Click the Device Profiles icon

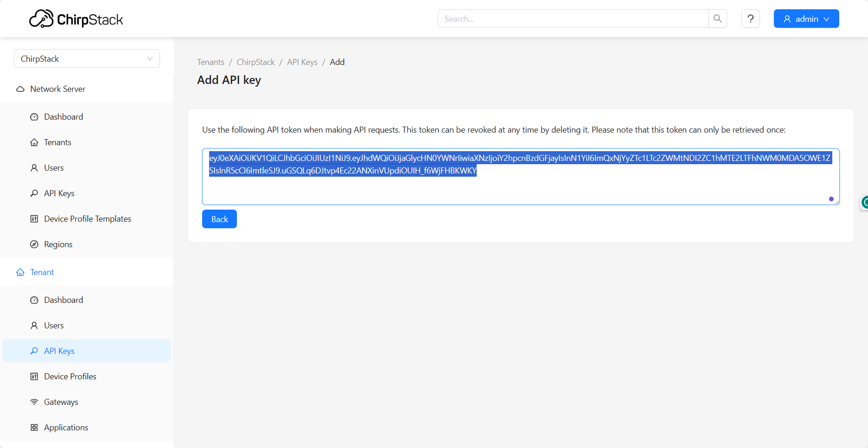tap(34, 377)
